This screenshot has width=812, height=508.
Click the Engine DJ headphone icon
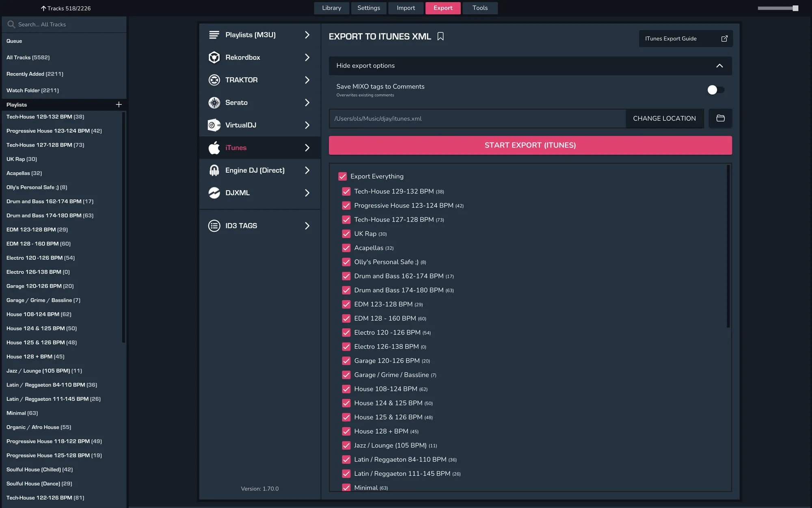tap(214, 170)
